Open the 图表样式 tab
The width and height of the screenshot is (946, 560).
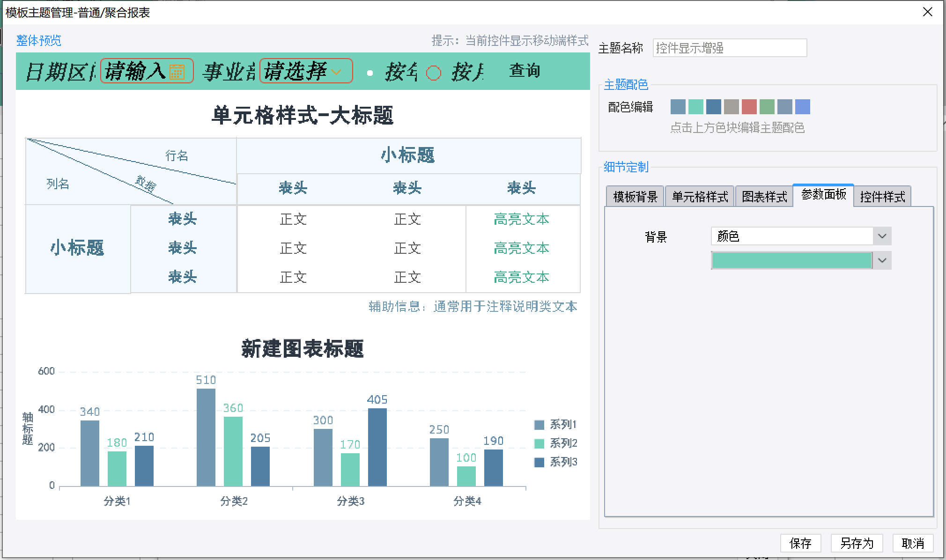[x=764, y=197]
